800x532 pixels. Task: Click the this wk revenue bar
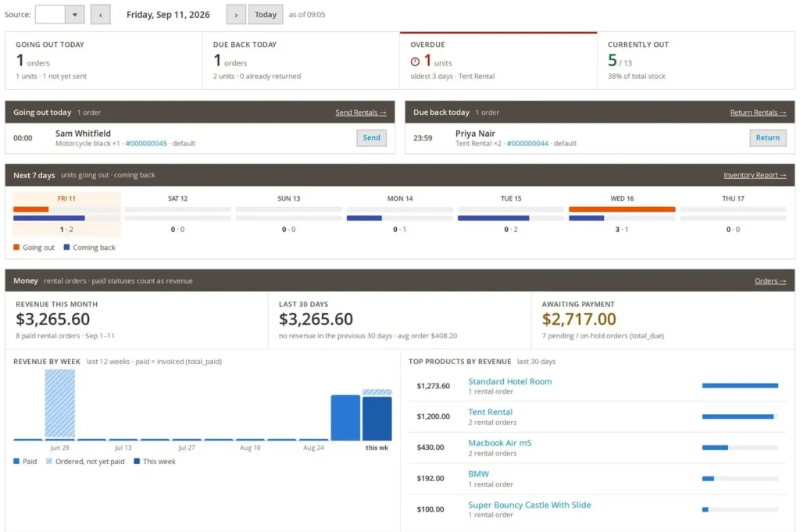click(377, 418)
